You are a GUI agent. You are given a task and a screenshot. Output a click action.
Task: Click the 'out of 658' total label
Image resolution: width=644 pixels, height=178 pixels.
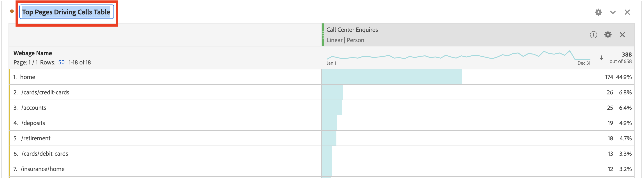coord(621,61)
